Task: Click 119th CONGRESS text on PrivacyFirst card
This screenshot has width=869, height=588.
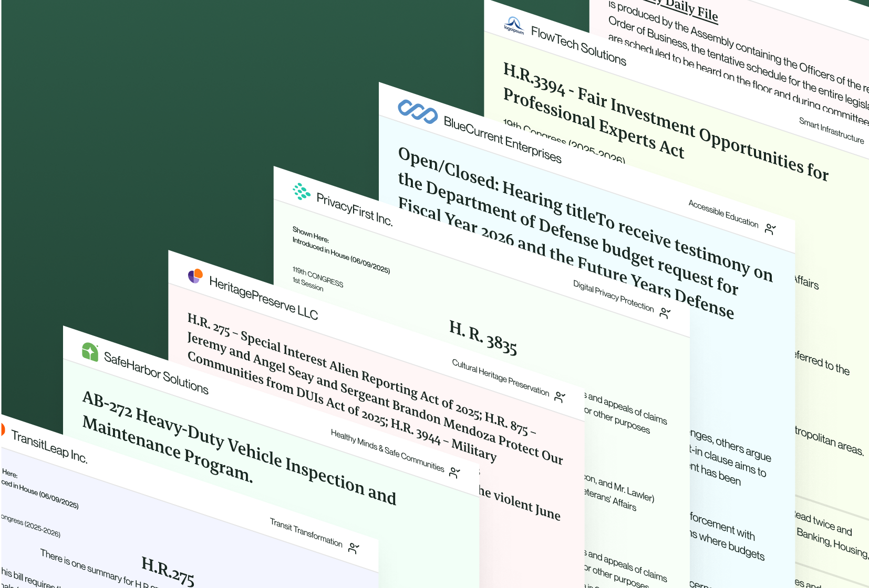Action: point(318,277)
